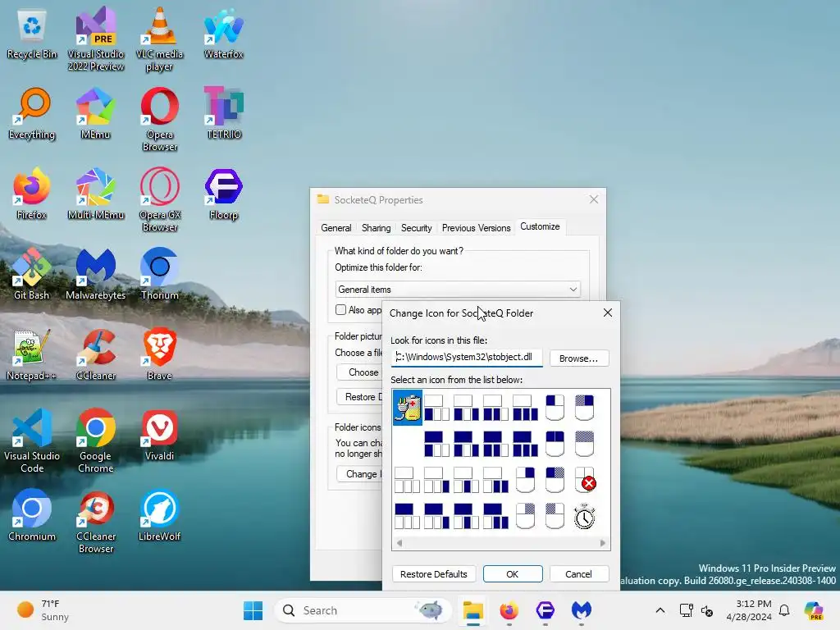Select the battery plug icon in list
The height and width of the screenshot is (630, 840).
pos(408,408)
